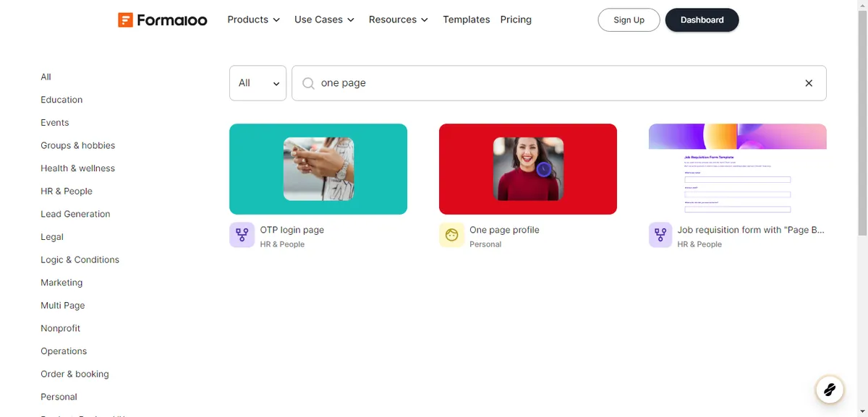Image resolution: width=868 pixels, height=417 pixels.
Task: Click the workflow icon on Job requisition form
Action: click(660, 235)
